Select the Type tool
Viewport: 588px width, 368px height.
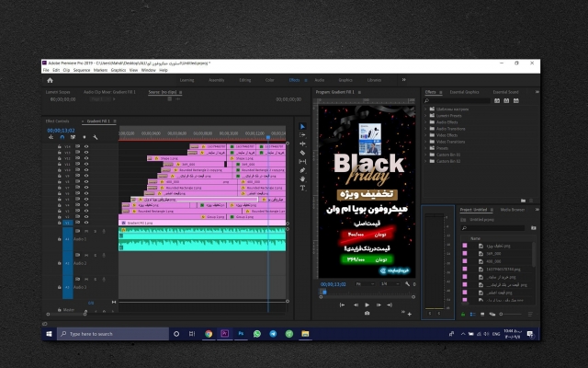tap(302, 188)
